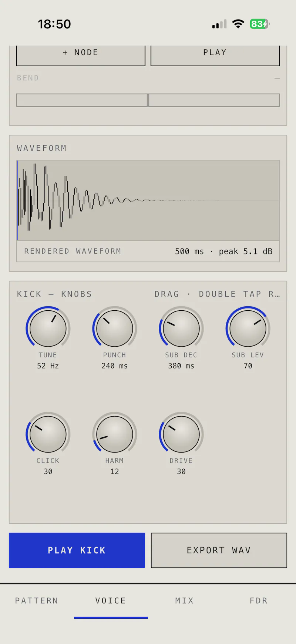Click the 240 ms punch value
This screenshot has width=296, height=644.
pos(115,366)
